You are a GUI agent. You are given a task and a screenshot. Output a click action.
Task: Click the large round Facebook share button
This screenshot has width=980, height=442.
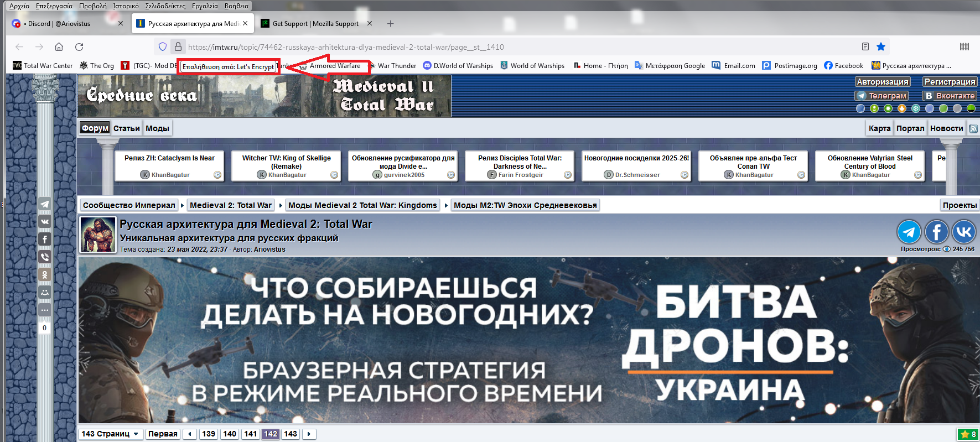936,232
